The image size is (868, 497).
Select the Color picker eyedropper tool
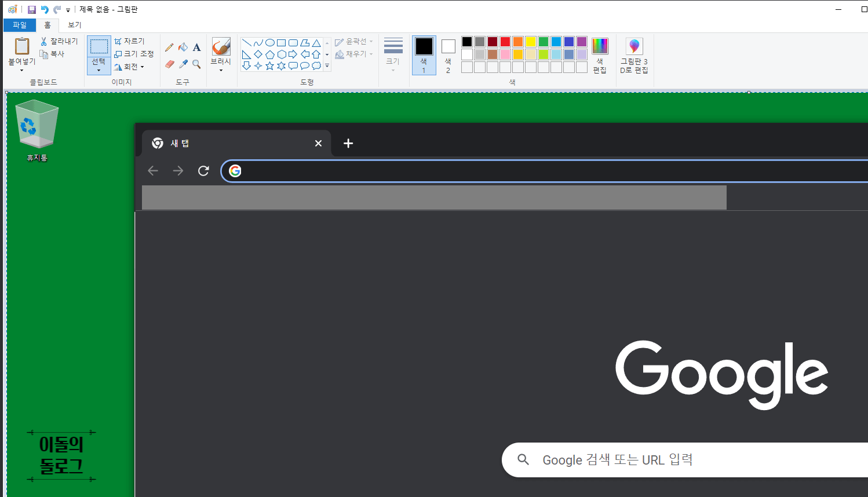[x=183, y=64]
